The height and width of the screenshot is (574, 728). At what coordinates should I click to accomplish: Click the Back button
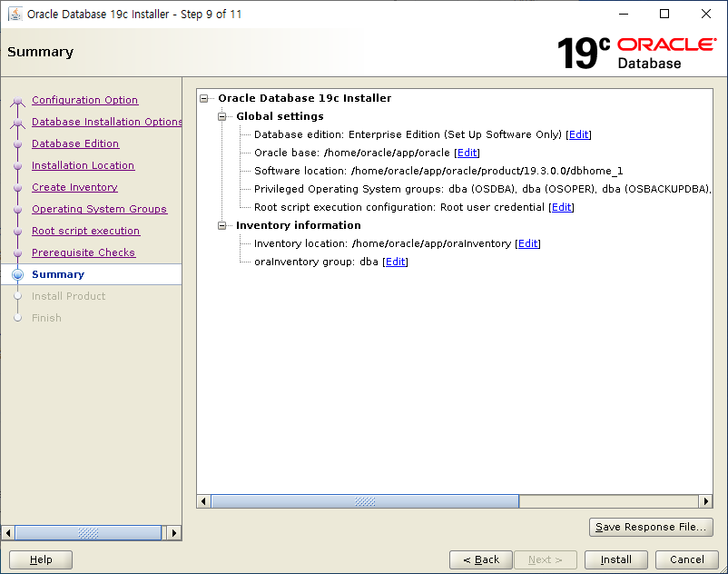coord(481,559)
